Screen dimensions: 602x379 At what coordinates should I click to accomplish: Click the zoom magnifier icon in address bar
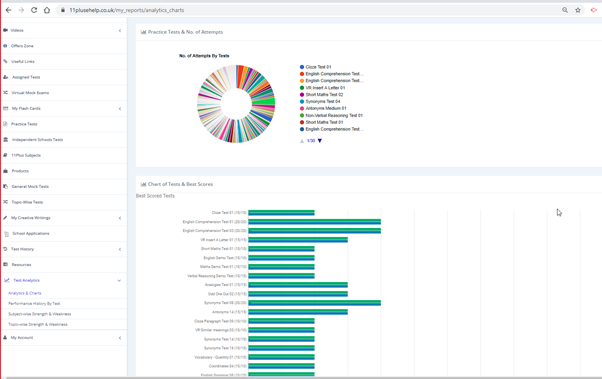[x=565, y=10]
